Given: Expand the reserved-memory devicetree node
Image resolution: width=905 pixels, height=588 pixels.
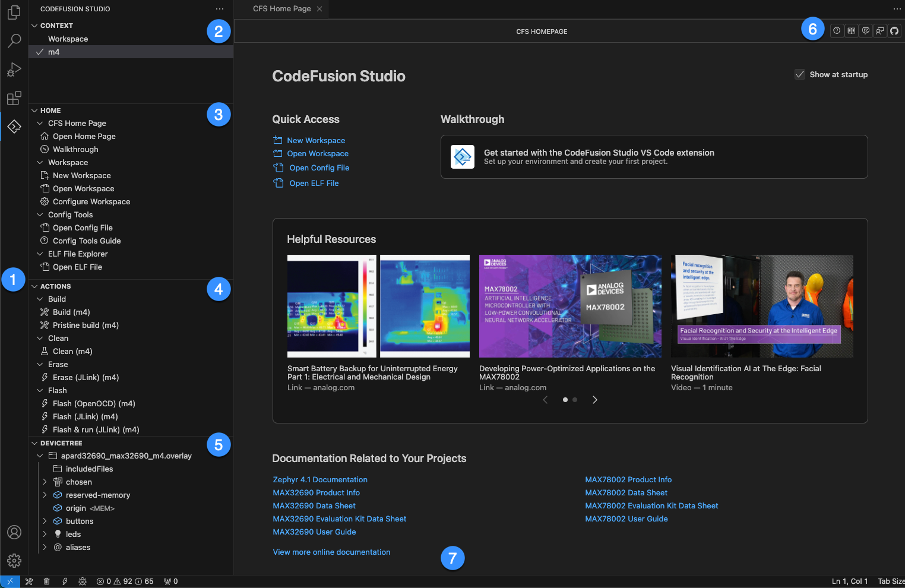Looking at the screenshot, I should click(45, 495).
